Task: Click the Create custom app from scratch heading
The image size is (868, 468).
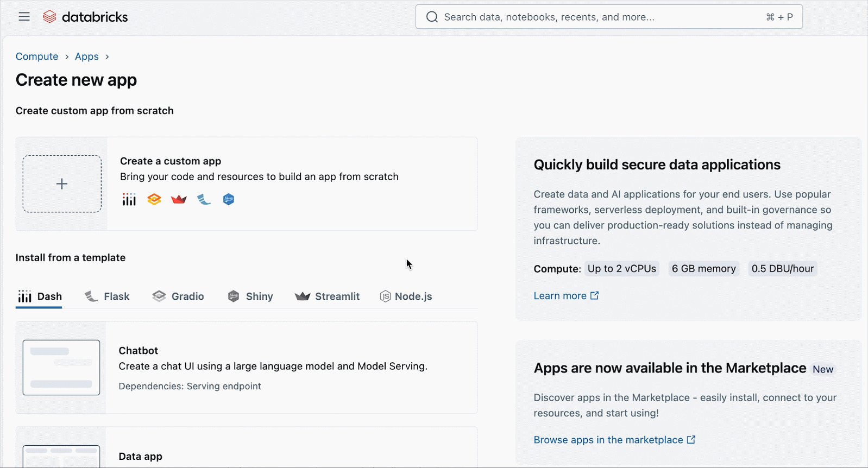Action: (95, 111)
